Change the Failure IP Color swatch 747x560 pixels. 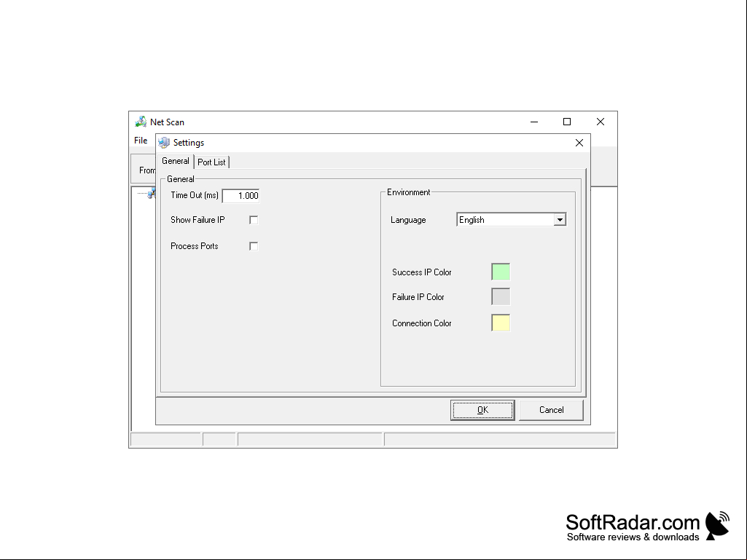pos(501,296)
